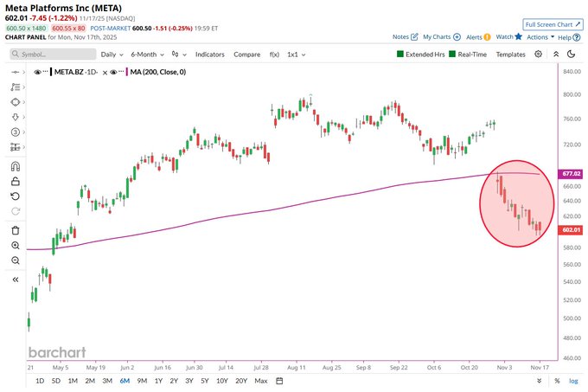Select the Max time range

click(x=261, y=381)
